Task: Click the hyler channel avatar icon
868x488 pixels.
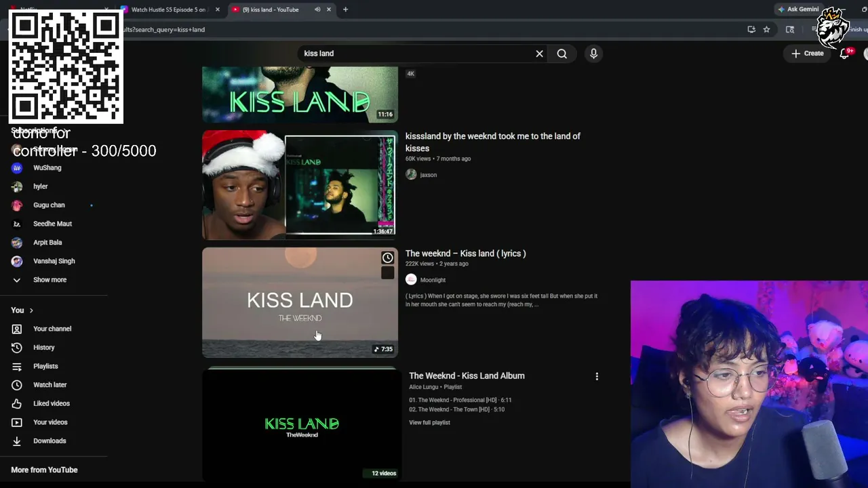Action: (17, 186)
